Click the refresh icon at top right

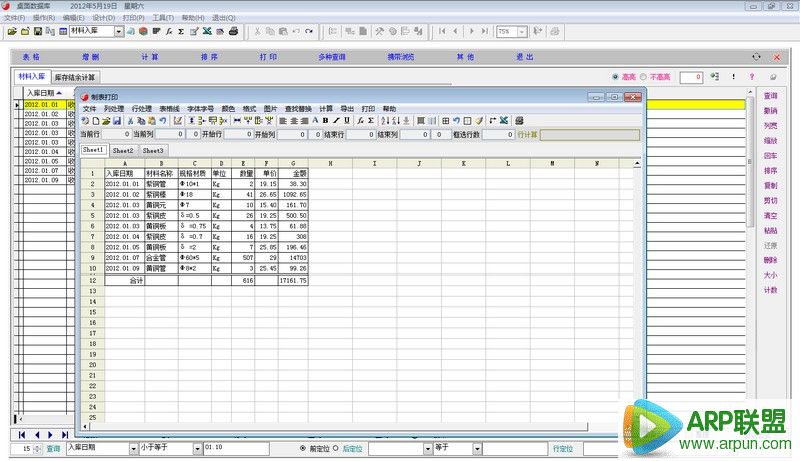coord(756,58)
